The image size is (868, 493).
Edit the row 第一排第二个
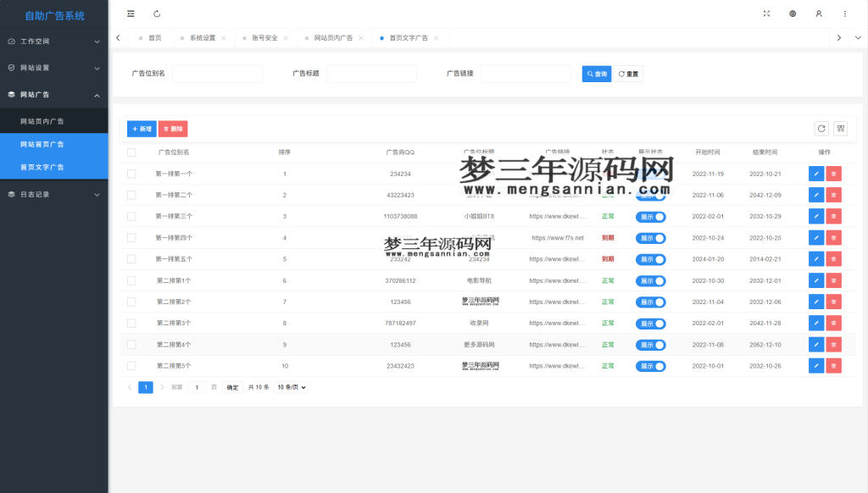pos(816,195)
